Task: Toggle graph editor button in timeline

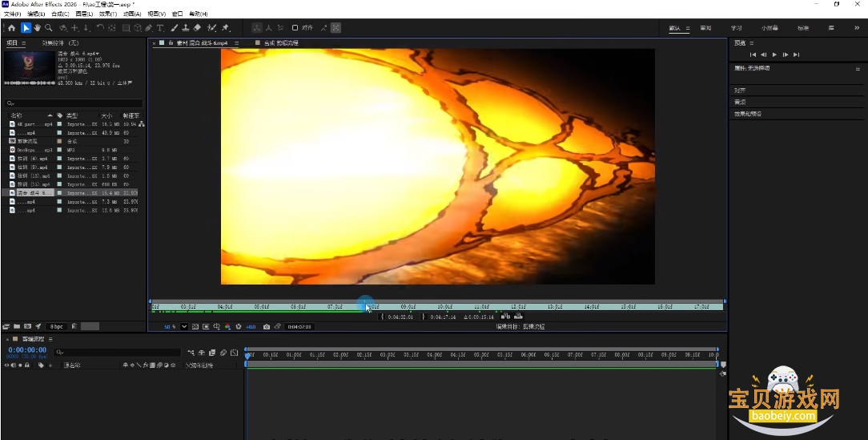Action: [234, 353]
